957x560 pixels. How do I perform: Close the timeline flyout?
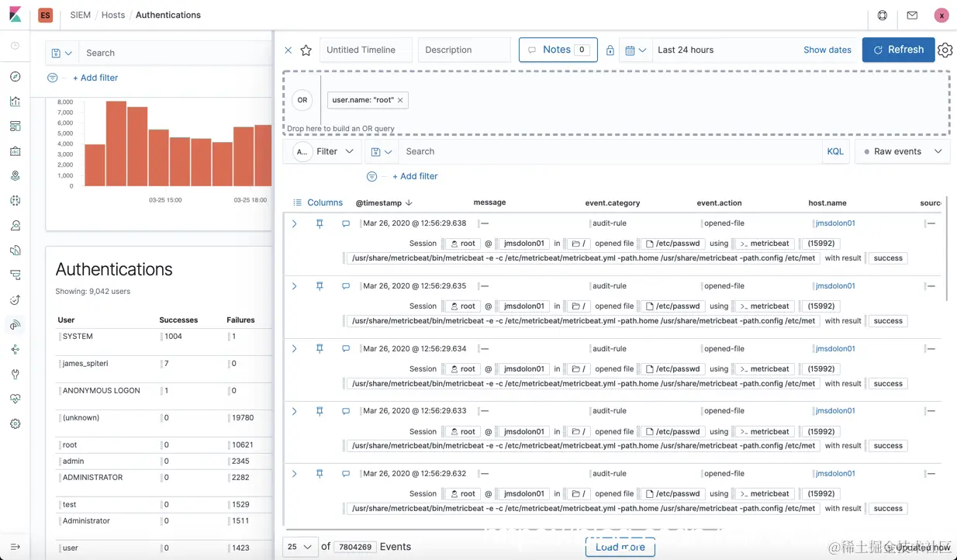(288, 50)
